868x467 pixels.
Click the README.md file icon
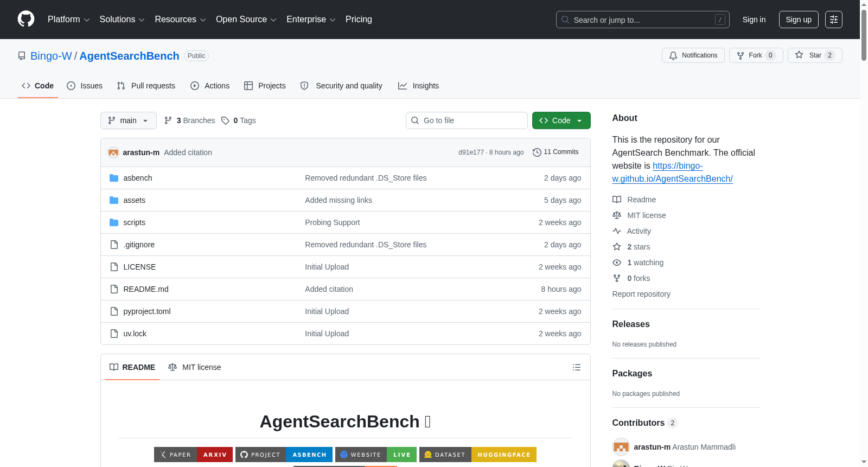click(114, 289)
